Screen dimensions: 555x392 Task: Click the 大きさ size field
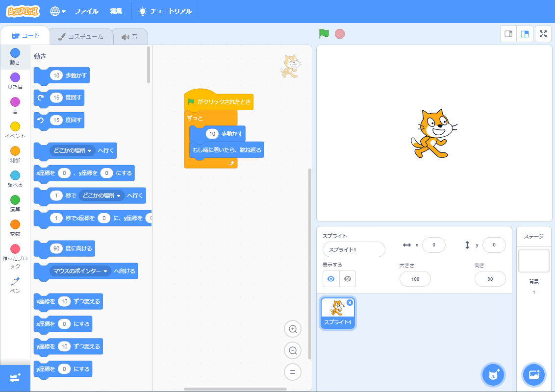[x=415, y=279]
